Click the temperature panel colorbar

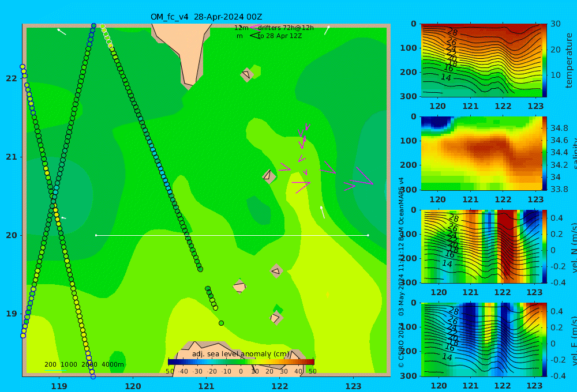545,61
